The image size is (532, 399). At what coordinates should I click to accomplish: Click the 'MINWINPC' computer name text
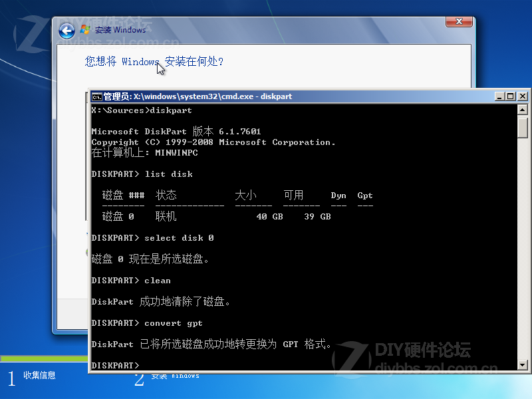176,153
